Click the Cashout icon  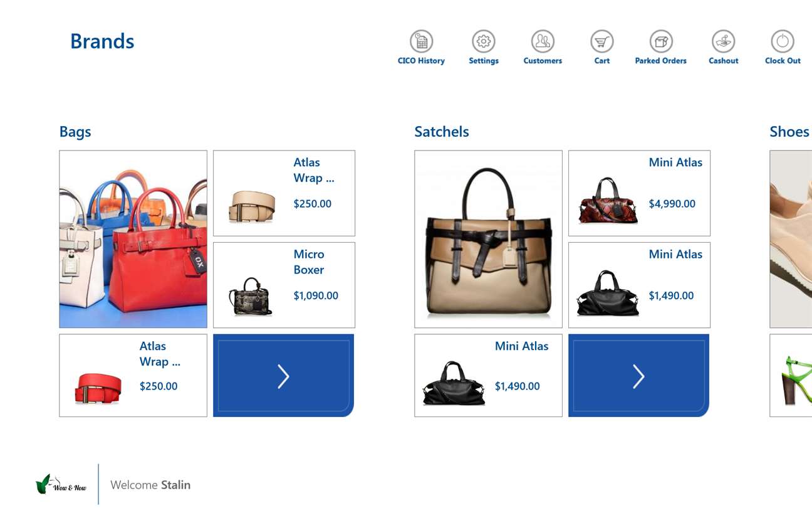point(724,41)
